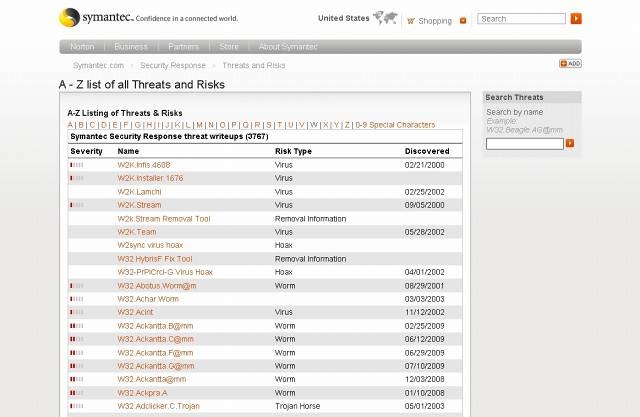Open W32.AcInt threat writeup
Screen dimensions: 640x417
(x=135, y=312)
